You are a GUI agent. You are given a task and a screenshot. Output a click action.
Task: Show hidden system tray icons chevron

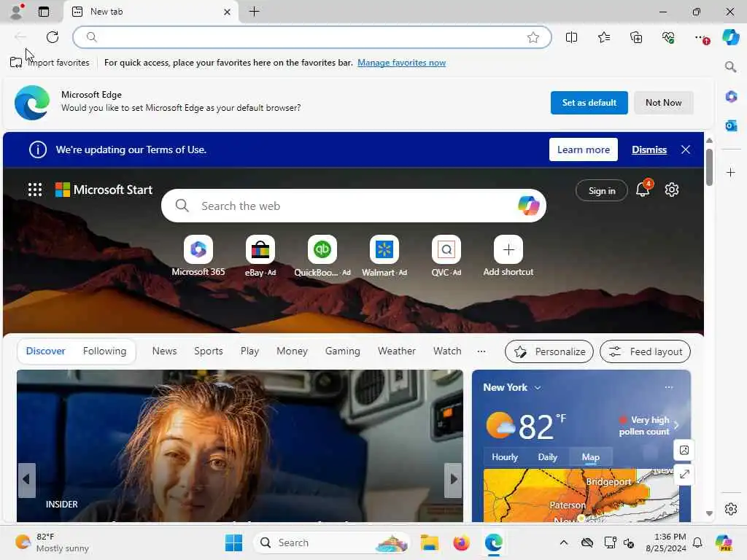564,542
